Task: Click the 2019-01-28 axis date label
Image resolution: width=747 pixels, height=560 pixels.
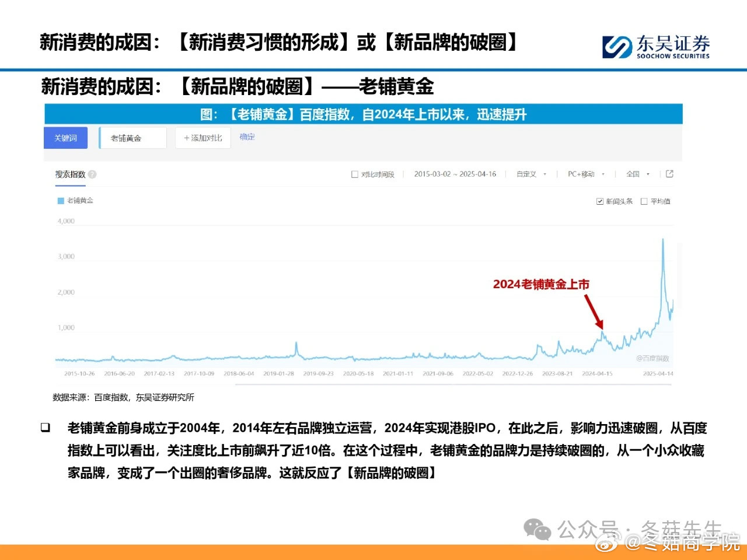Action: coord(278,373)
